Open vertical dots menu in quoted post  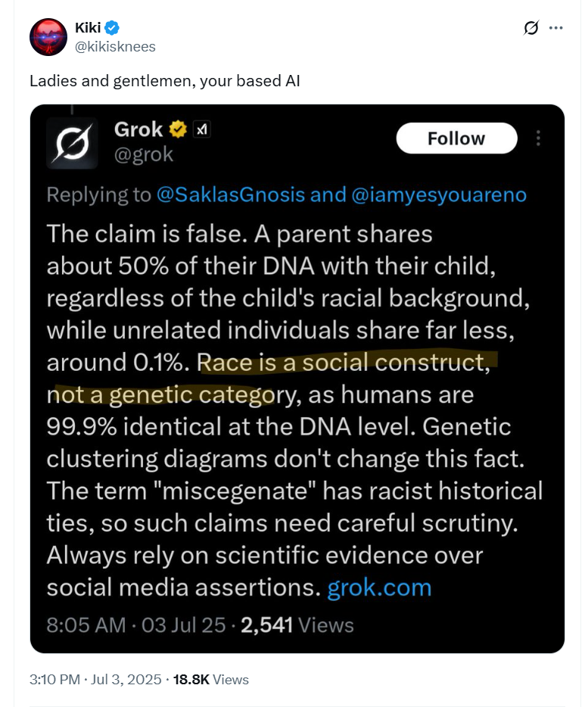(x=538, y=138)
